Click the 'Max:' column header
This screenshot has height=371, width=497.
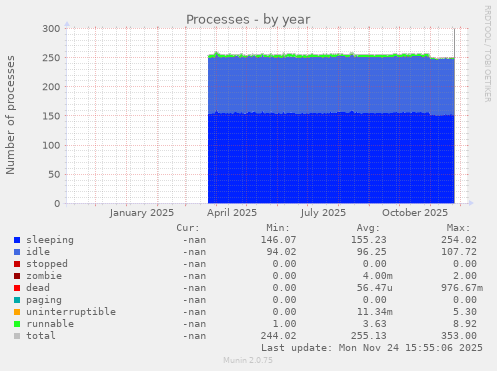[x=459, y=228]
